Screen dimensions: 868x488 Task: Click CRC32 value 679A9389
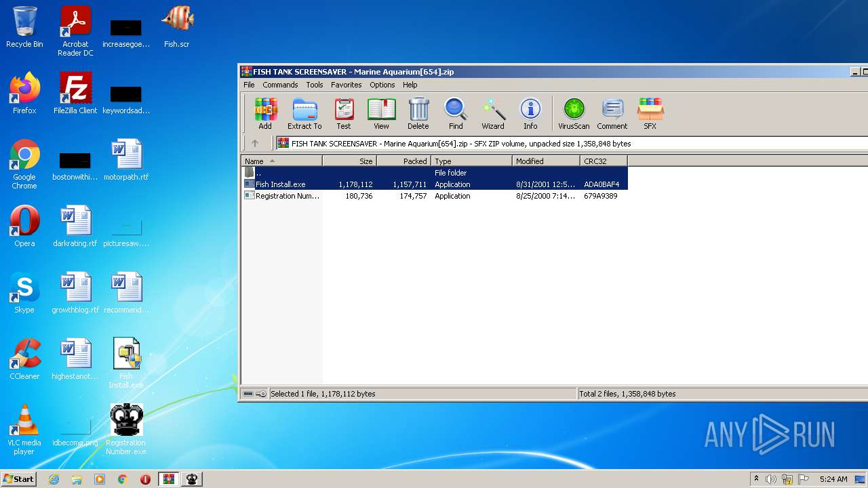pos(601,196)
